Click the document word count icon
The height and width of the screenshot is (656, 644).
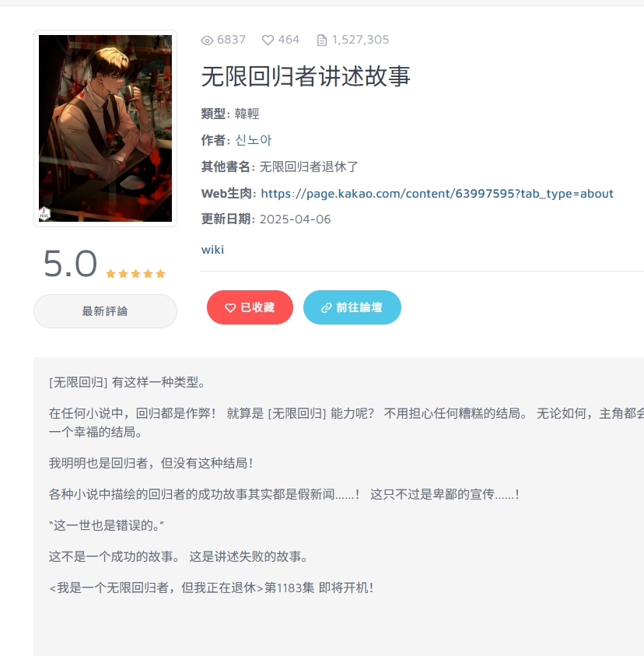click(x=321, y=40)
